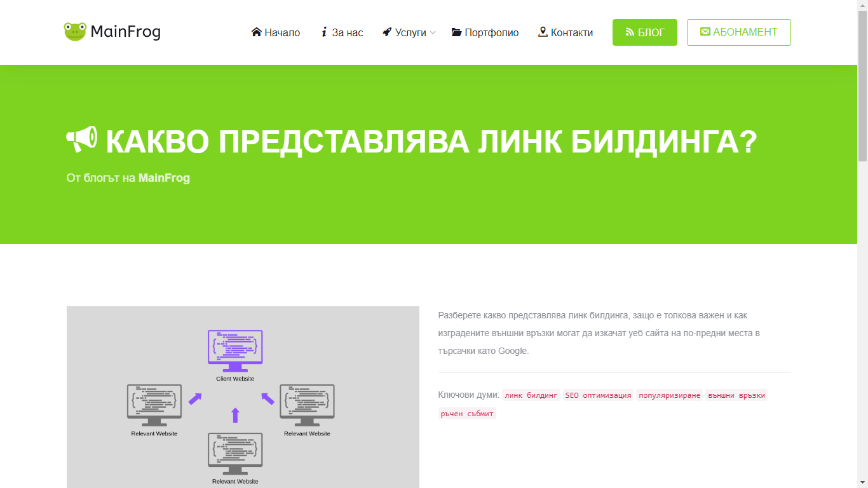Follow the bold MainFrog link under the heading
This screenshot has width=868, height=488.
click(x=164, y=178)
